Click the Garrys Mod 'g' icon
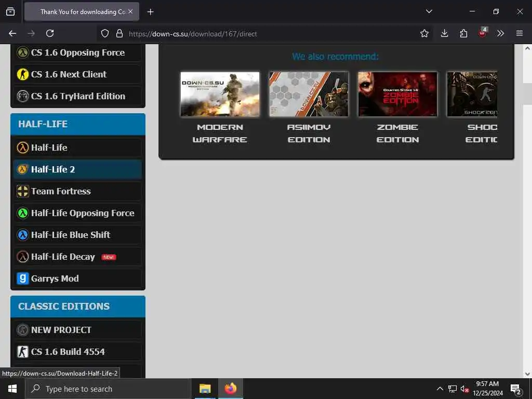The width and height of the screenshot is (532, 399). [x=23, y=278]
